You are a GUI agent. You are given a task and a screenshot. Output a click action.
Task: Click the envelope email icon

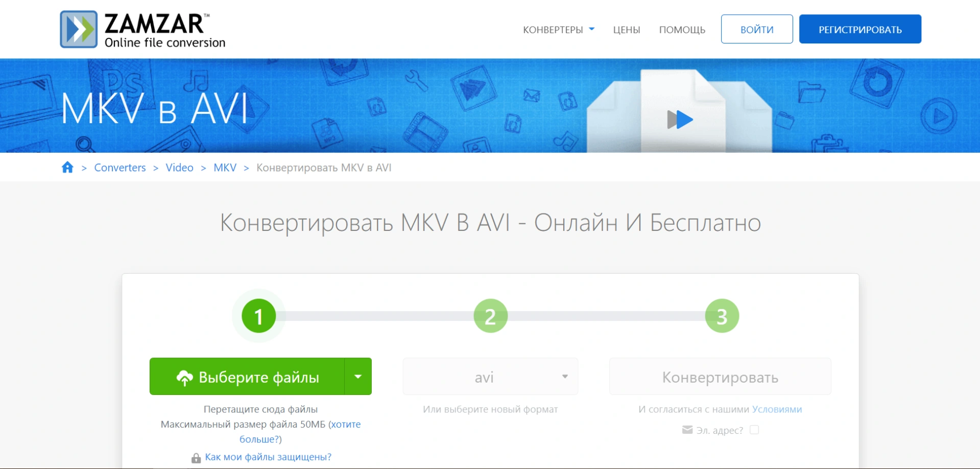coord(687,430)
